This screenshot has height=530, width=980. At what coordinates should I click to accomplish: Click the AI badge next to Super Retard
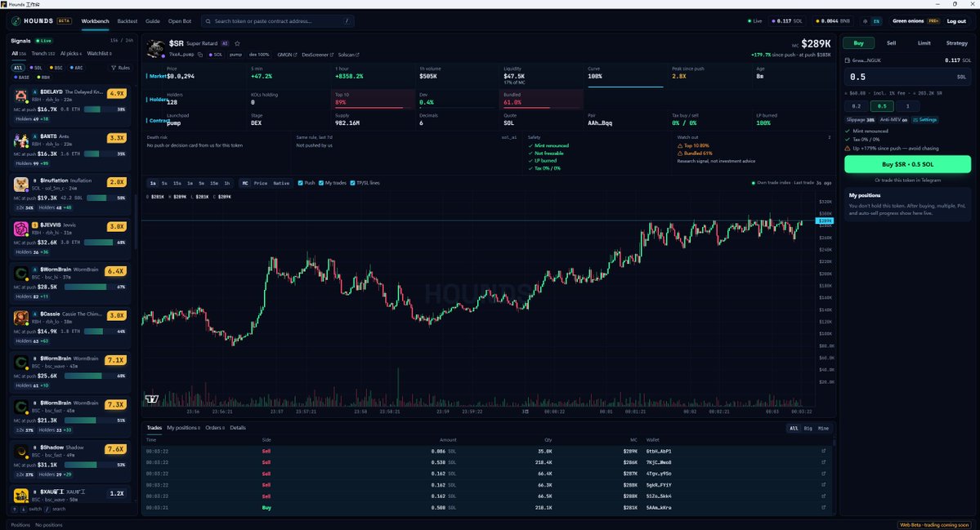point(225,44)
